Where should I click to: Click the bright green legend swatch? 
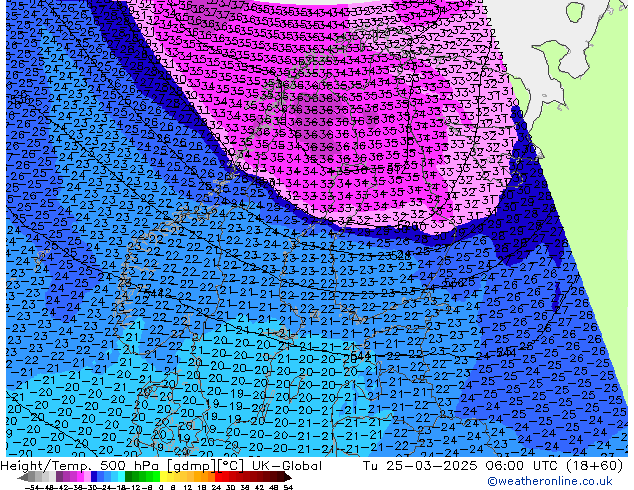click(156, 476)
